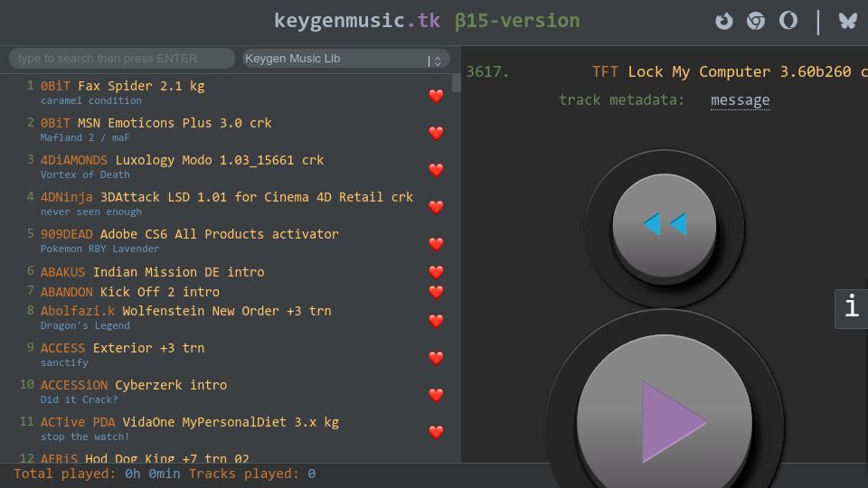This screenshot has height=488, width=868.
Task: Click the Tracks played counter
Action: click(252, 474)
